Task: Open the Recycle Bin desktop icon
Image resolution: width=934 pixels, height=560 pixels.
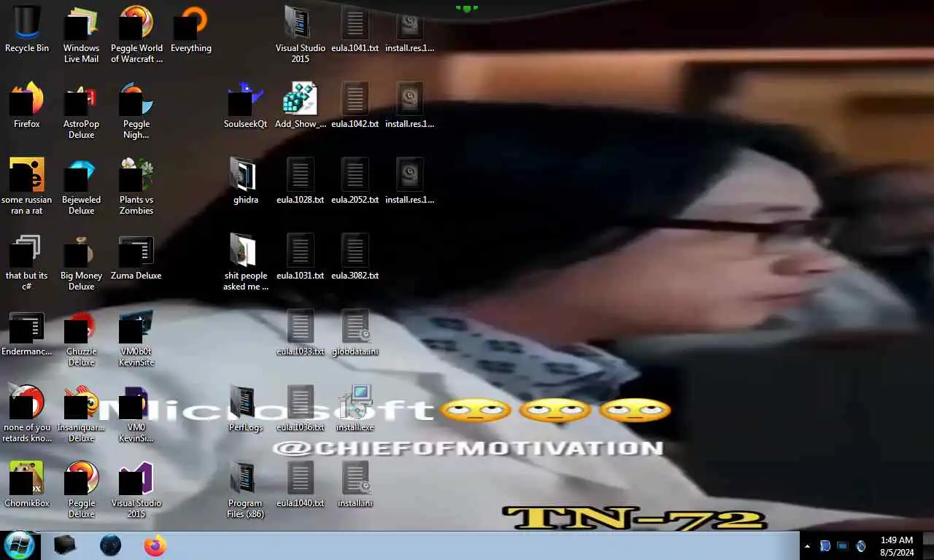Action: 27,29
